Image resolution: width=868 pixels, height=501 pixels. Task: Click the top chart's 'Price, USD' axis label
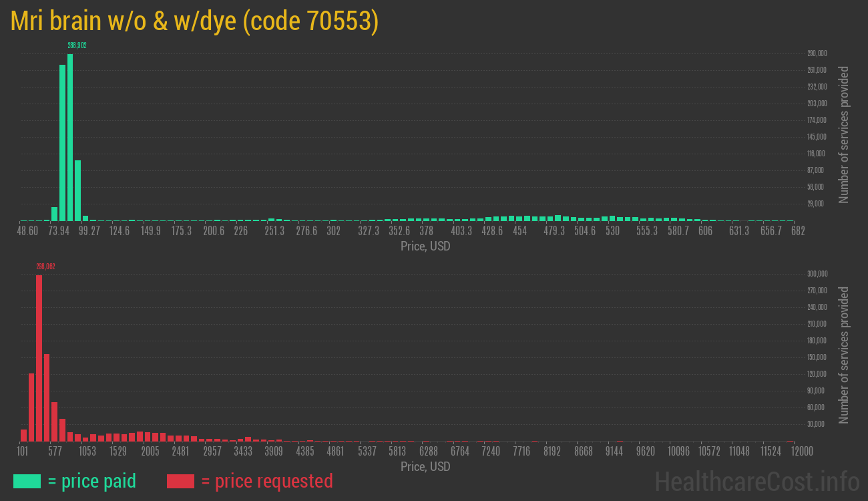425,246
